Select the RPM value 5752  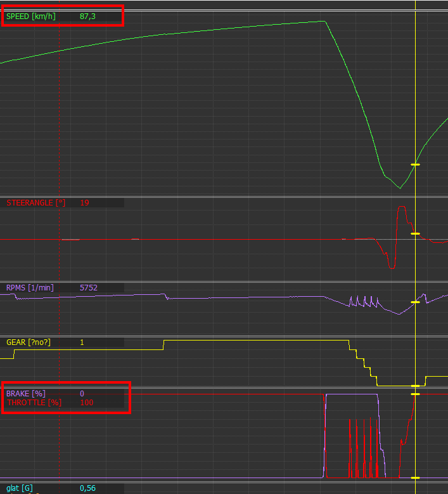click(x=89, y=288)
